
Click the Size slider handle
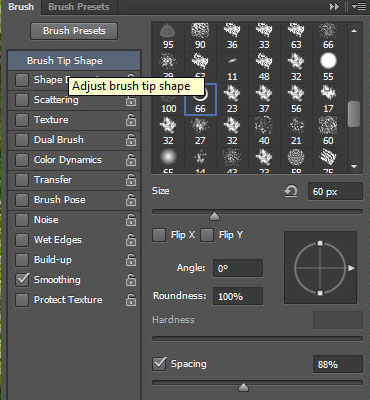(214, 216)
